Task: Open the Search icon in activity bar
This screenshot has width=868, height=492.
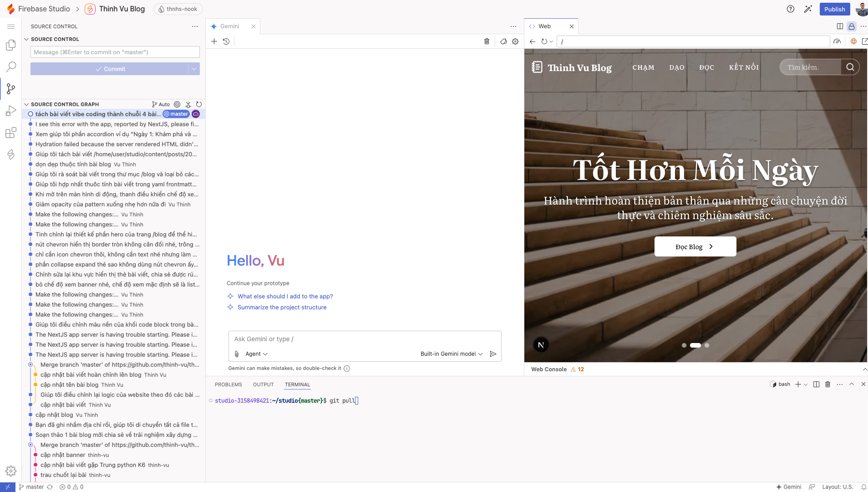Action: (x=11, y=67)
